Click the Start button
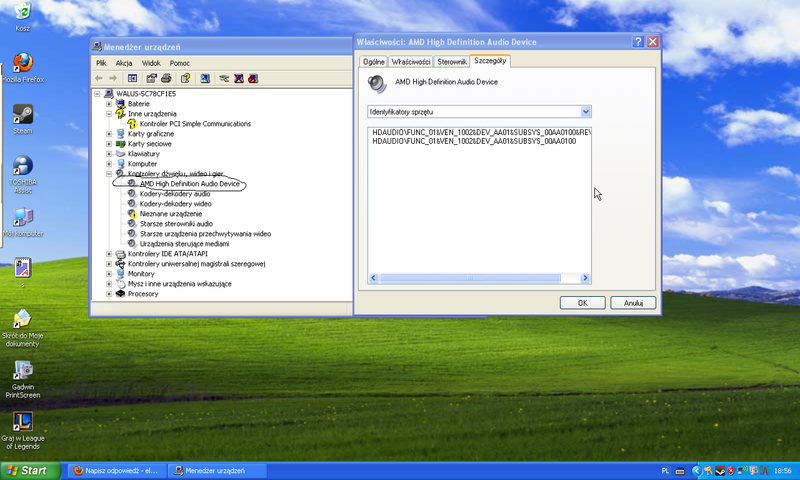Viewport: 800px width, 480px height. tap(31, 470)
